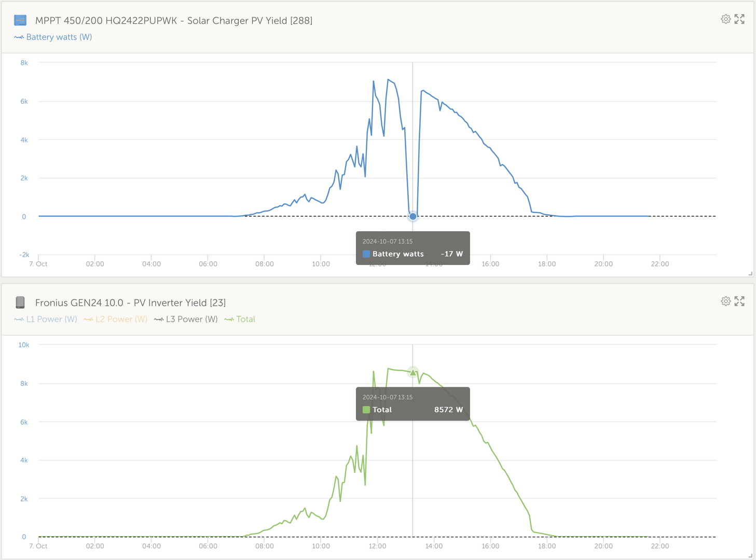Click the -17 W value in Battery watts tooltip

point(451,254)
